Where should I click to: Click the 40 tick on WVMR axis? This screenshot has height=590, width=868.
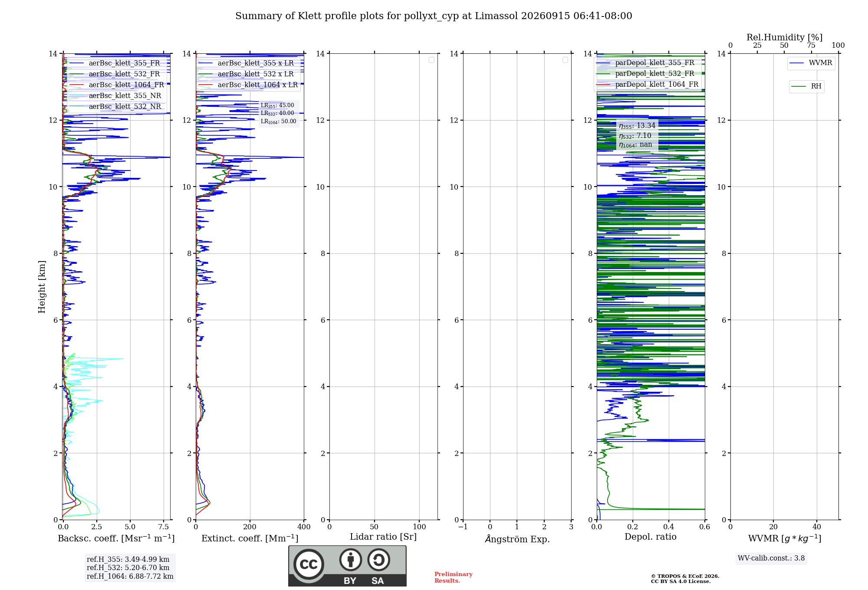(x=817, y=527)
